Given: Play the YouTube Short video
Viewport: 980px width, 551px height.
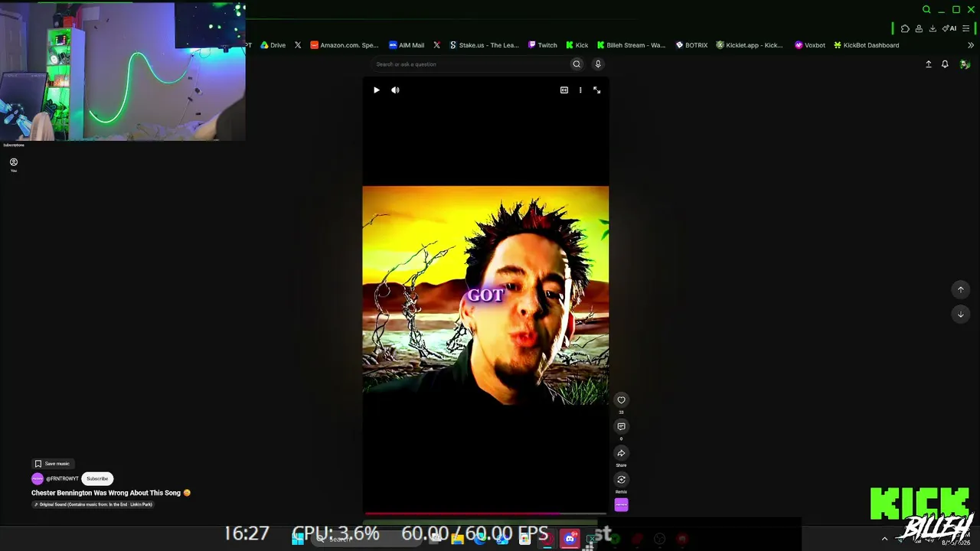Looking at the screenshot, I should (x=376, y=90).
